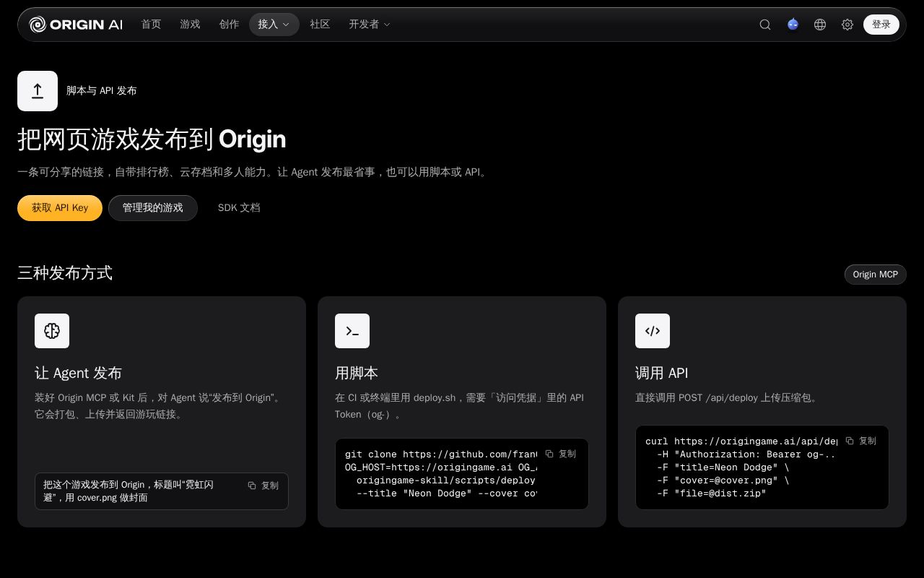The image size is (924, 578).
Task: Click the Agent prompt text box
Action: pyautogui.click(x=162, y=491)
